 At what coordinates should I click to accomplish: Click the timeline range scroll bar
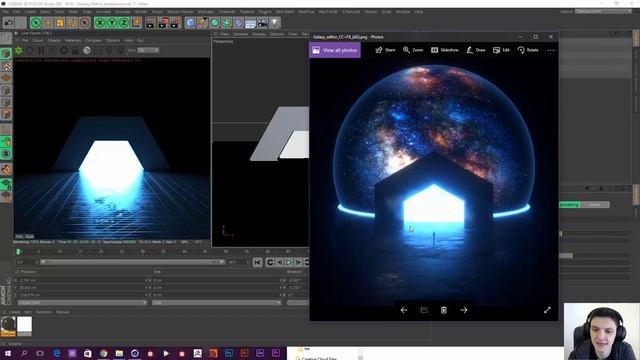[132, 262]
